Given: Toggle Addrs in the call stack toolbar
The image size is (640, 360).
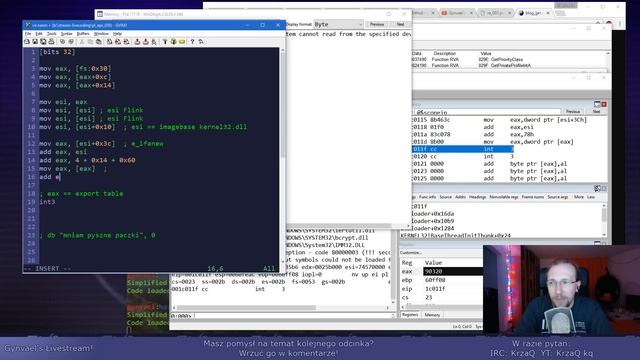Looking at the screenshot, I should [x=460, y=197].
